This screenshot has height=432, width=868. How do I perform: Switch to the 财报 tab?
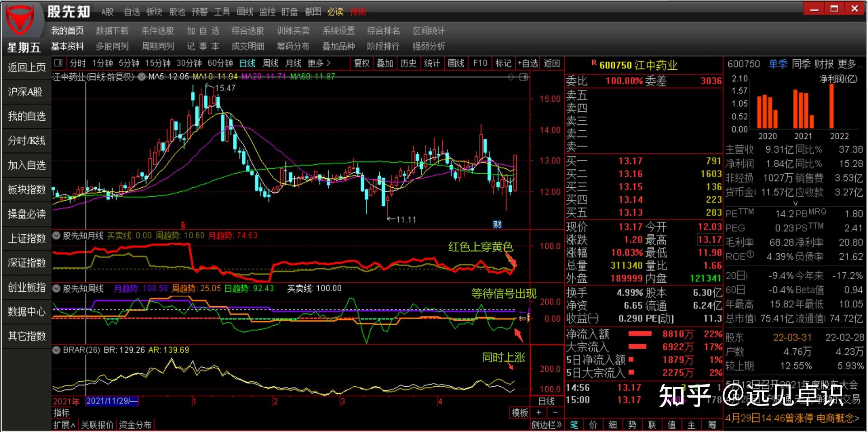pyautogui.click(x=824, y=64)
